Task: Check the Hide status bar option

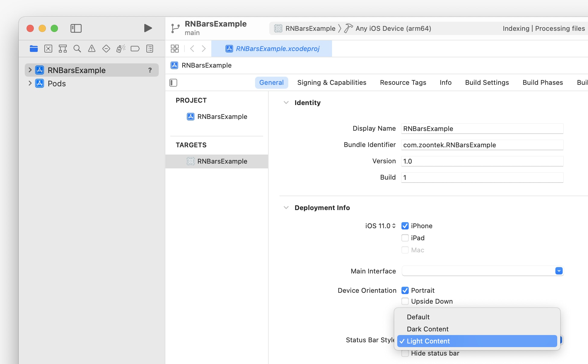Action: [405, 353]
